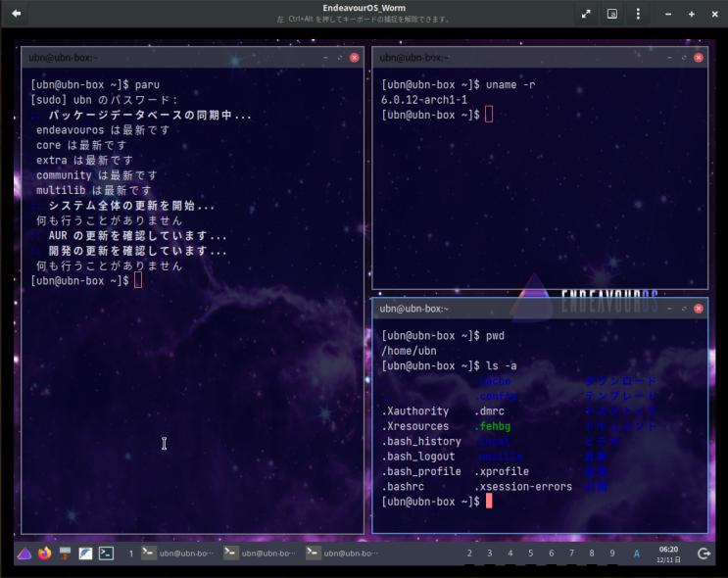
Task: Minimize the EndeavourOS_Worm VM window
Action: tap(667, 15)
